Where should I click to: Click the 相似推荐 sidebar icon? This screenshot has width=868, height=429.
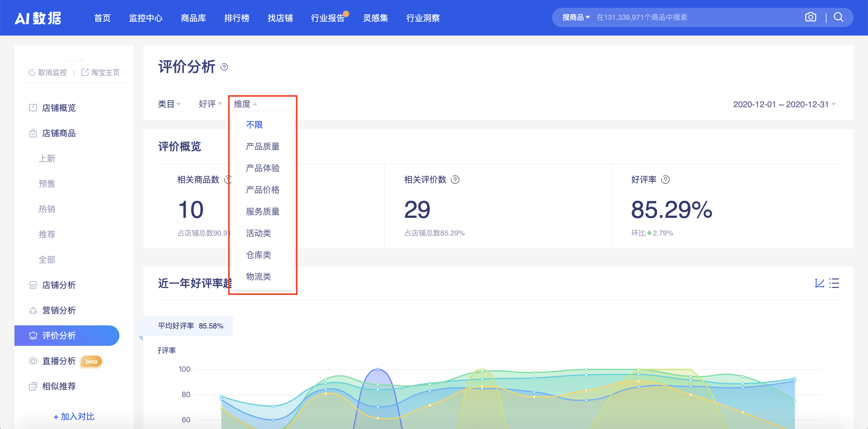pos(33,386)
